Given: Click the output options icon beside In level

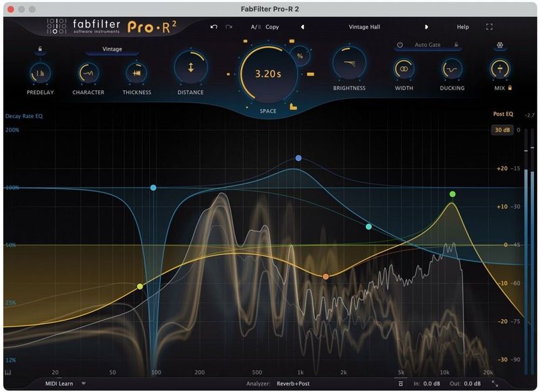Looking at the screenshot, I should click(x=400, y=383).
